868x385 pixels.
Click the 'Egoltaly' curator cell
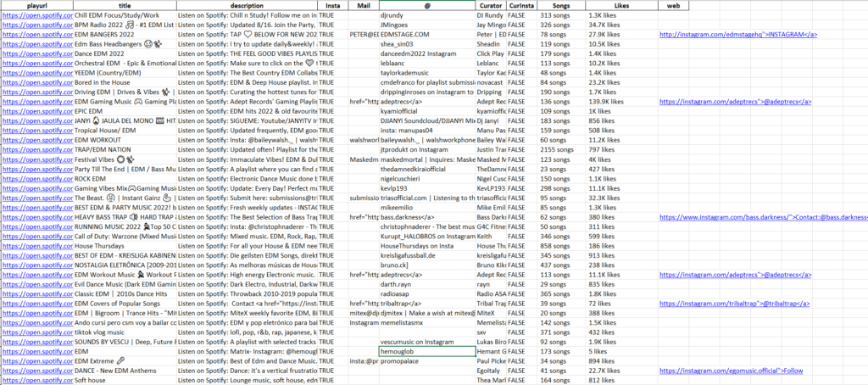point(491,370)
